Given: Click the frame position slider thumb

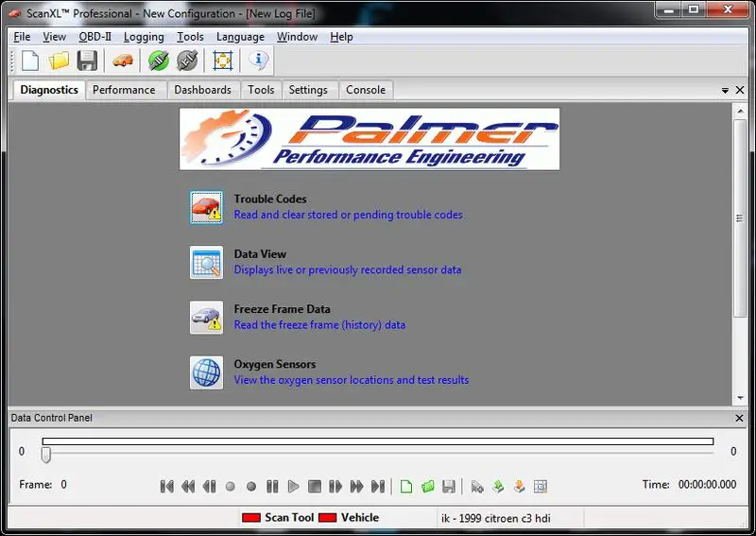Looking at the screenshot, I should 45,455.
